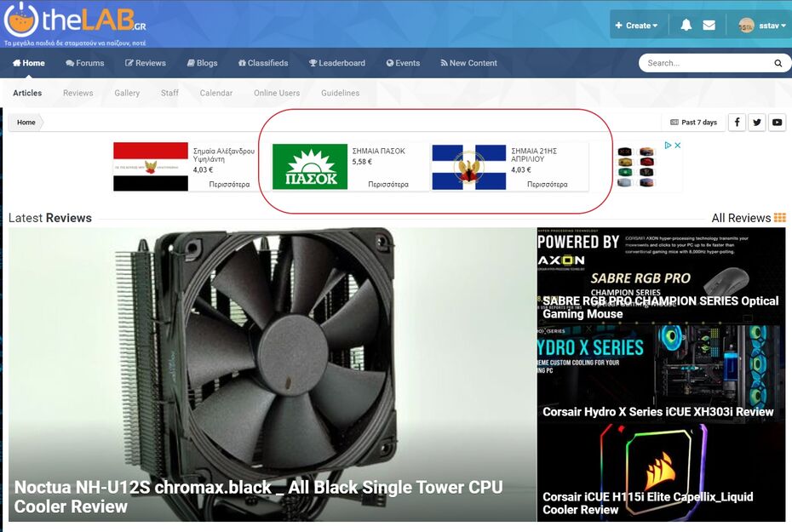Viewport: 792px width, 532px height.
Task: Open the Calendar sub-tab
Action: (216, 93)
